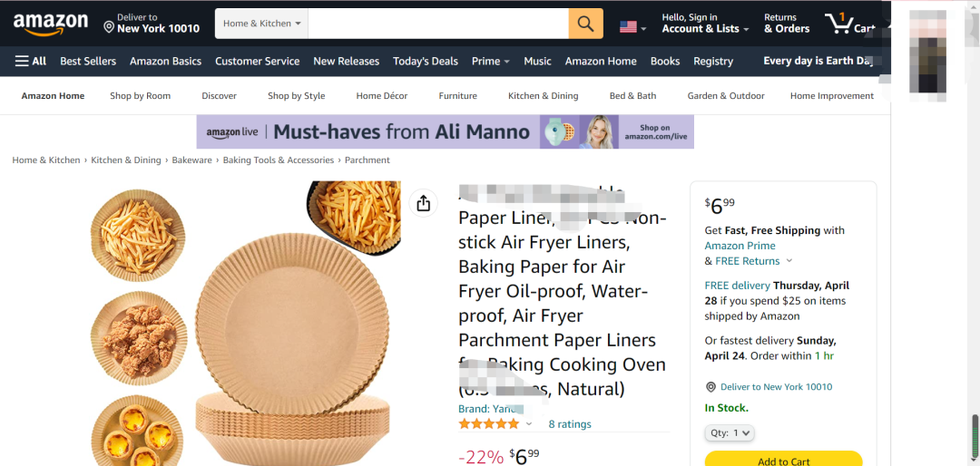Viewport: 980px width, 466px height.
Task: Open the Qty quantity dropdown
Action: pyautogui.click(x=729, y=432)
